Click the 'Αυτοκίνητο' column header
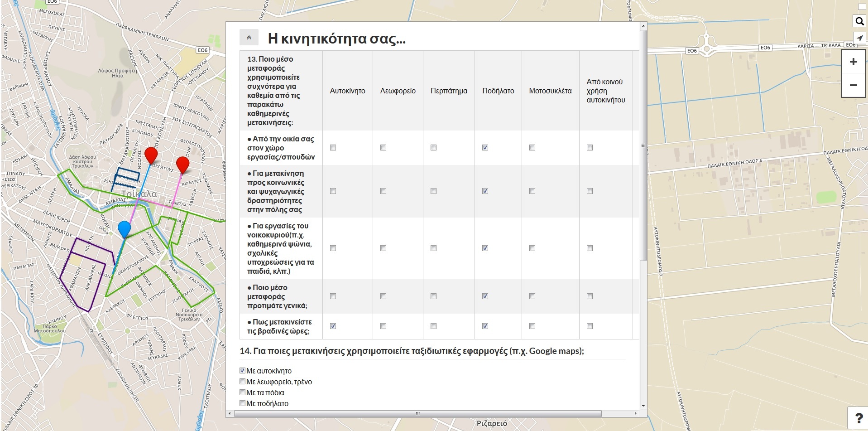The image size is (868, 431). click(347, 91)
